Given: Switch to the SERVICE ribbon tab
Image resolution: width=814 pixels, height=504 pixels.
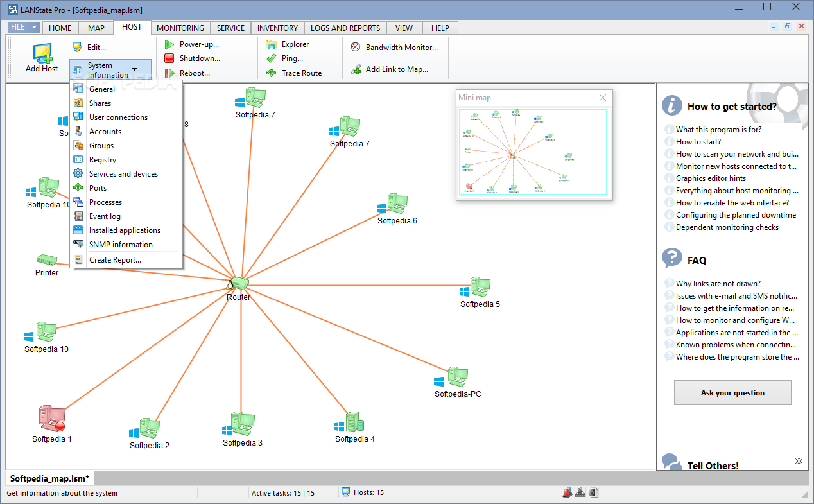Looking at the screenshot, I should [230, 28].
